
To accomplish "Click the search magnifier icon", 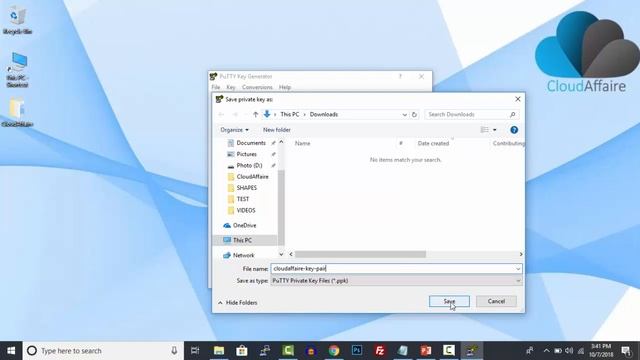I will pos(513,114).
